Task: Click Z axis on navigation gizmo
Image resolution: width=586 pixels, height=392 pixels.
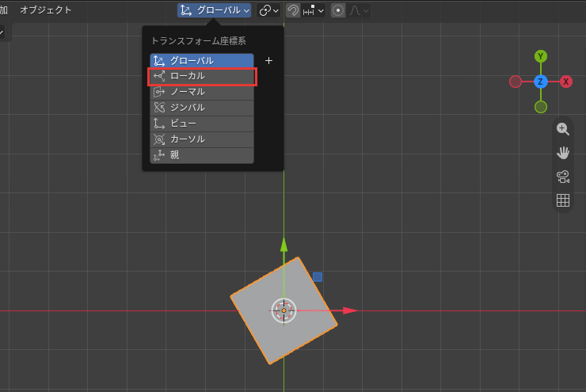Action: 540,82
